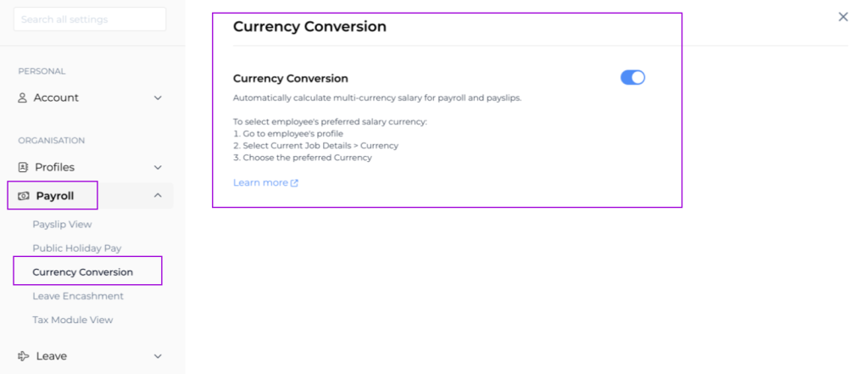Click the Leave airplane icon
Viewport: 868px width, 374px height.
click(24, 356)
